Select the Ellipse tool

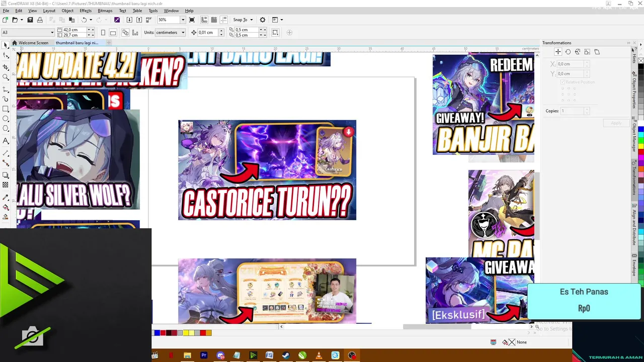click(x=6, y=119)
